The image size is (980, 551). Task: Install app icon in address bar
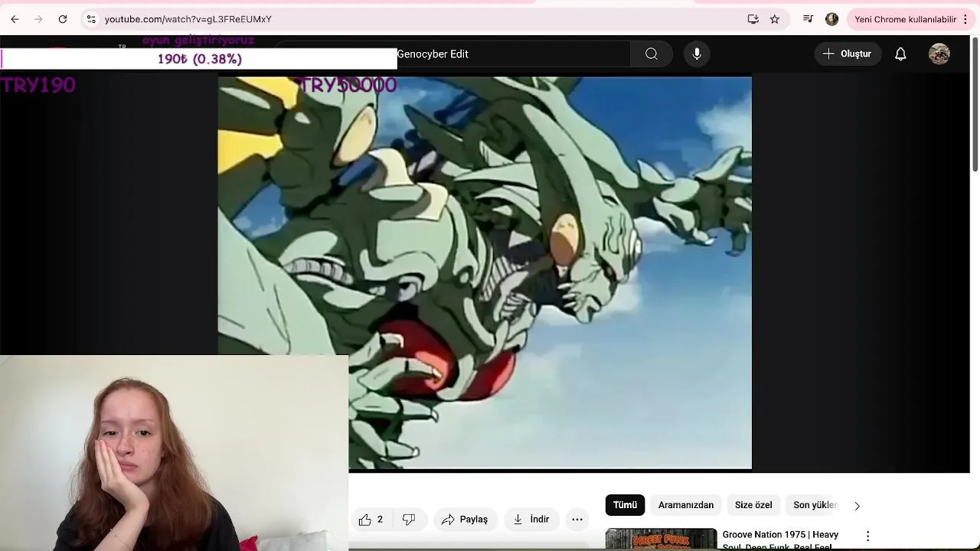pos(753,19)
